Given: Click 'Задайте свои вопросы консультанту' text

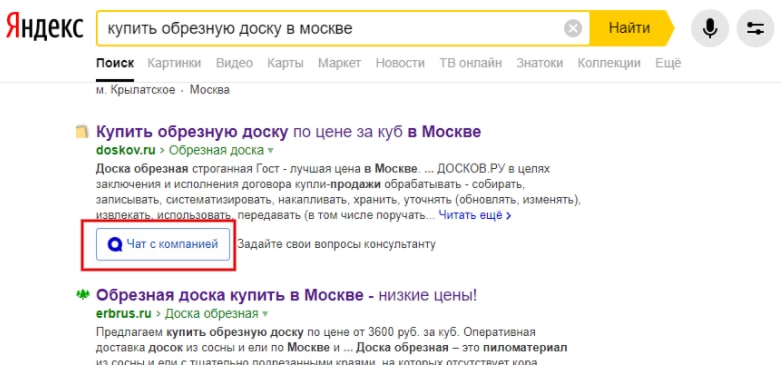Looking at the screenshot, I should (x=336, y=244).
